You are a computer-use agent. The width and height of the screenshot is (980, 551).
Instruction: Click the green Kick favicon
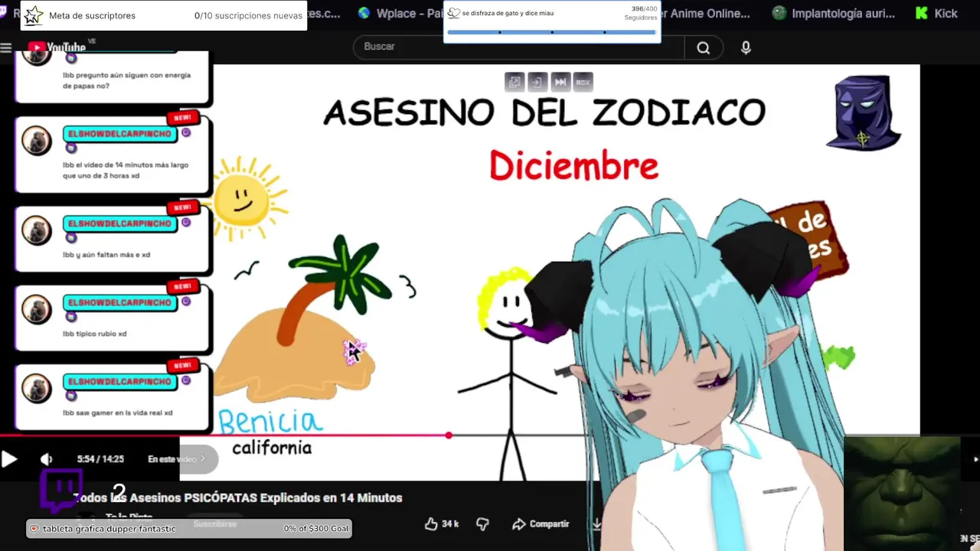click(922, 13)
